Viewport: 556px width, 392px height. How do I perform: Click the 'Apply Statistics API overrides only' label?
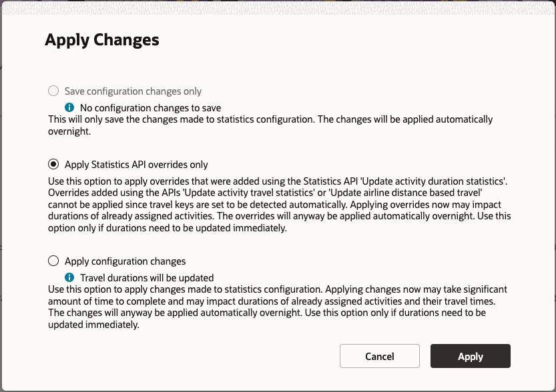[136, 164]
